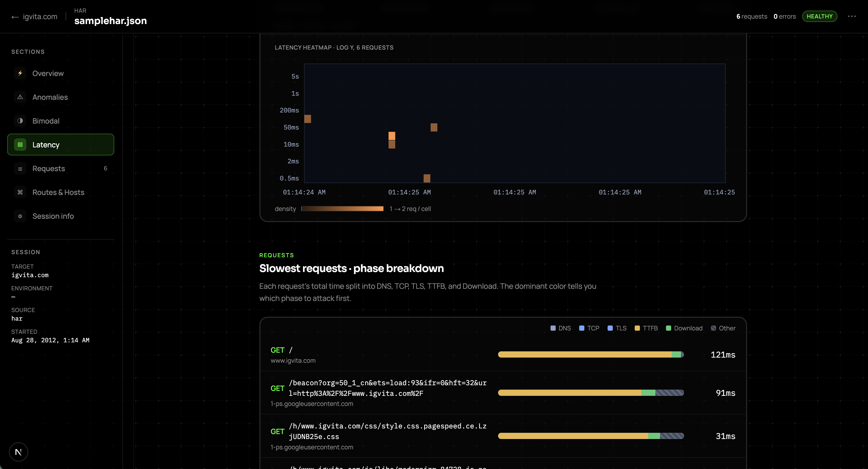Screen dimensions: 868x469
Task: Click the Anomalies warning triangle icon
Action: coord(20,97)
